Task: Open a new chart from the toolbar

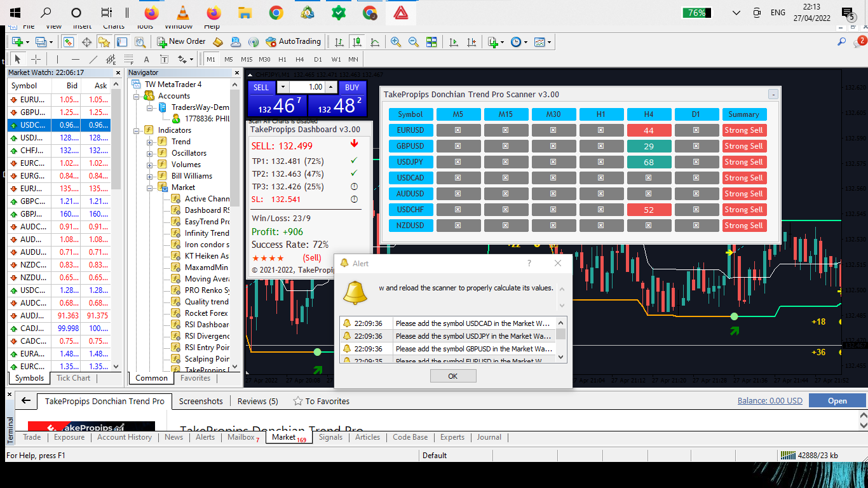Action: coord(18,42)
